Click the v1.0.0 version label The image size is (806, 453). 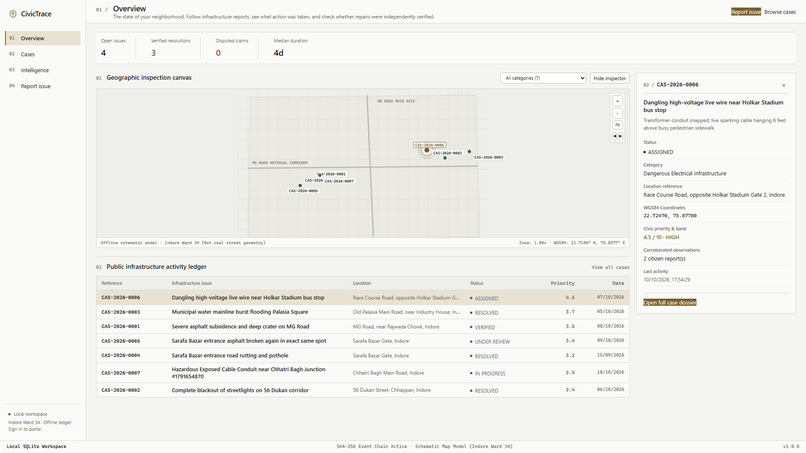pos(791,446)
